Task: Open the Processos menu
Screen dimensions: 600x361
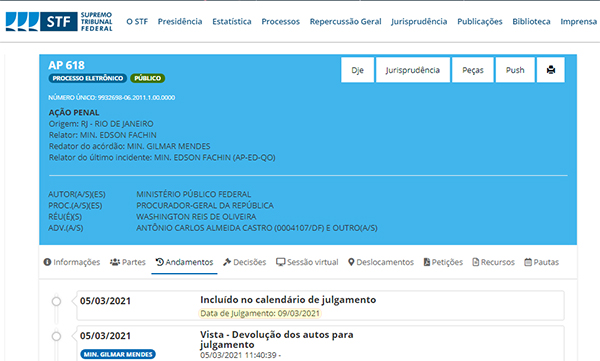Action: pyautogui.click(x=280, y=21)
